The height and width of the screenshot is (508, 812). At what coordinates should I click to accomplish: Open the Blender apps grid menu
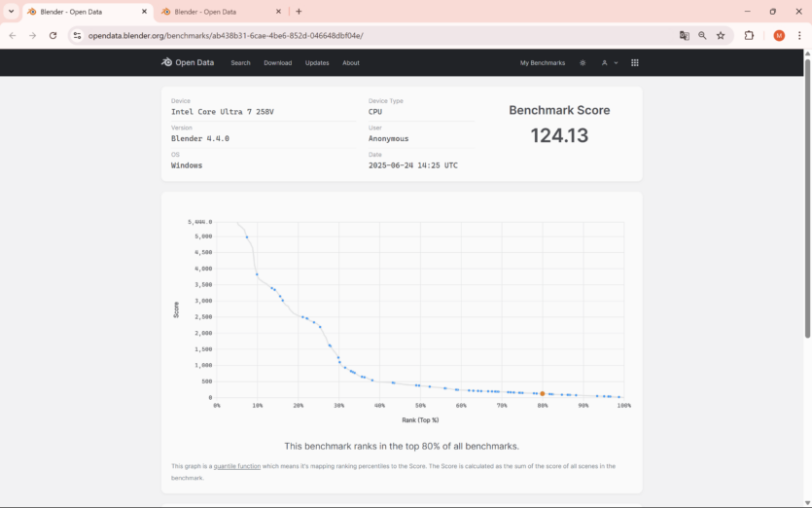(635, 62)
